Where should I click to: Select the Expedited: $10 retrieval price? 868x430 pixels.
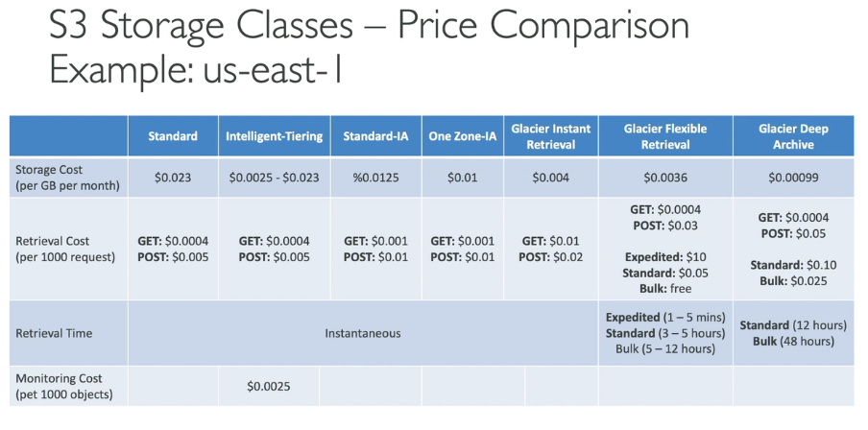[x=665, y=257]
